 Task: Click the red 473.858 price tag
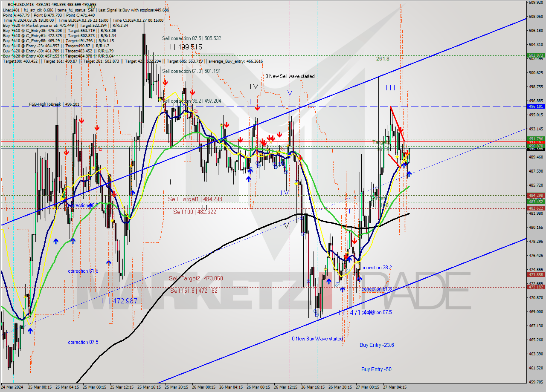point(536,274)
